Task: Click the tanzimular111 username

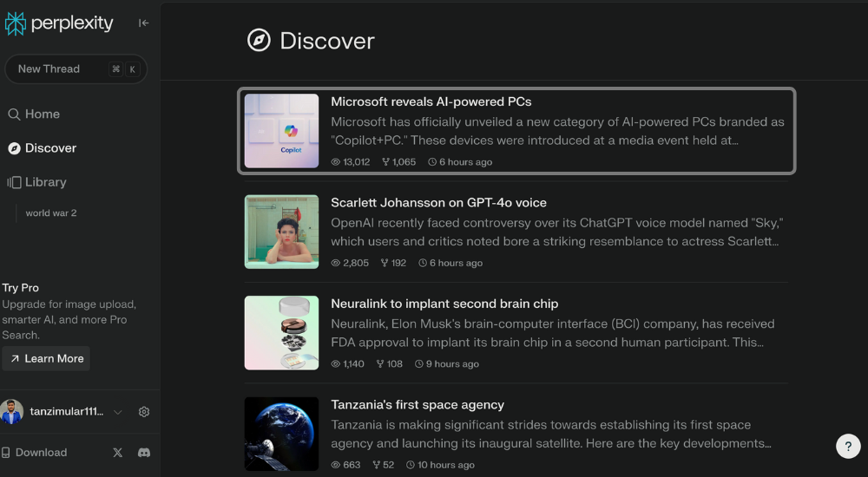Action: (x=67, y=412)
